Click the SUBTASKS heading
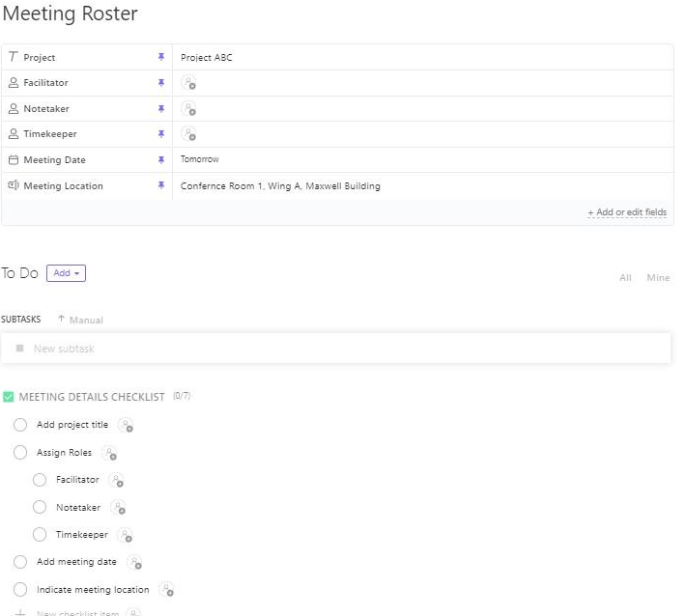685x616 pixels. (x=20, y=320)
